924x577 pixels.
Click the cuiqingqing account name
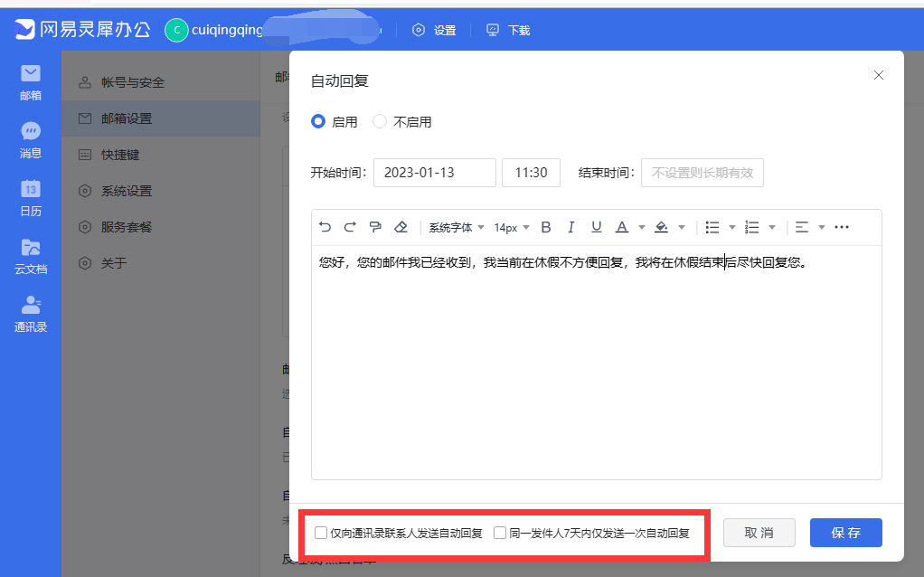[x=227, y=30]
